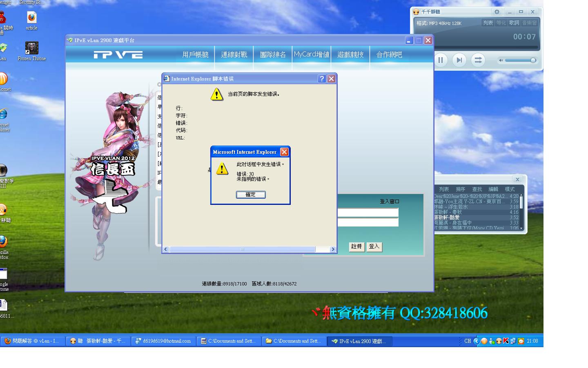Click the help question mark in script error dialog
This screenshot has width=588, height=368.
coord(322,79)
